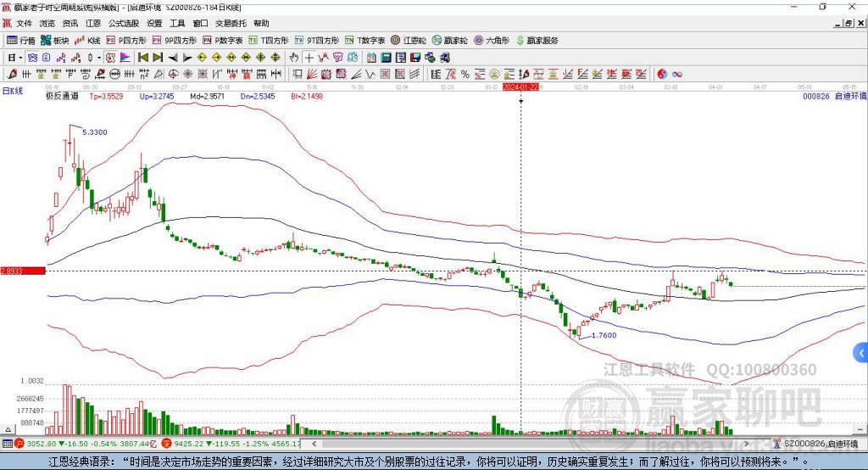The width and height of the screenshot is (868, 470).
Task: Click the 2.8933 red price tag
Action: (23, 271)
